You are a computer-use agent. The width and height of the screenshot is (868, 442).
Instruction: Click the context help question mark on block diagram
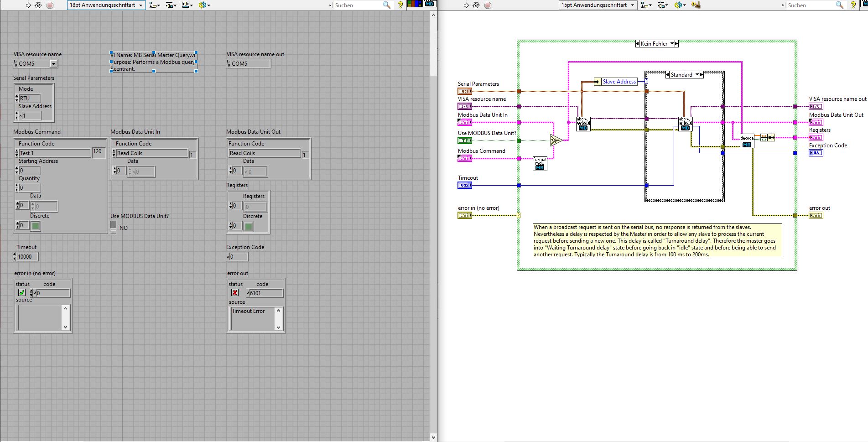853,5
